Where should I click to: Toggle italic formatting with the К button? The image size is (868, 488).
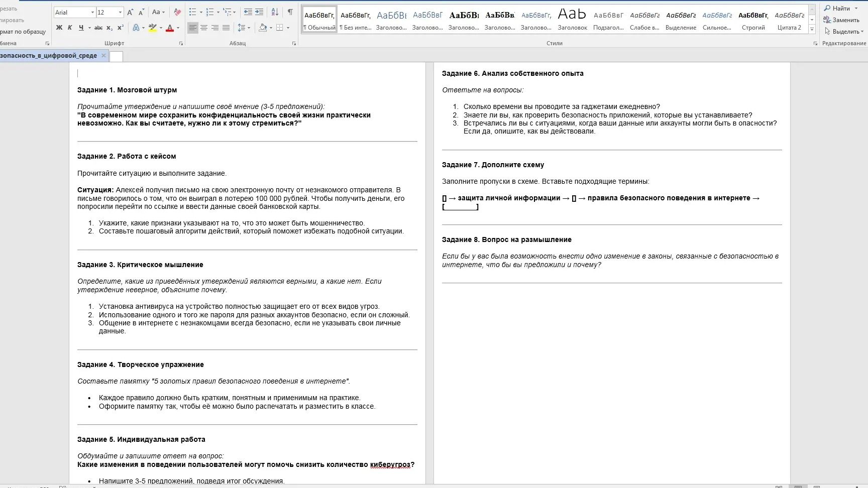tap(70, 28)
